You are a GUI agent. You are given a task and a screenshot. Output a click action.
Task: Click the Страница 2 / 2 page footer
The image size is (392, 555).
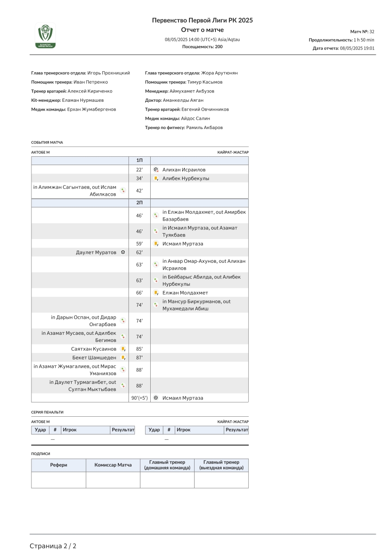(53, 546)
